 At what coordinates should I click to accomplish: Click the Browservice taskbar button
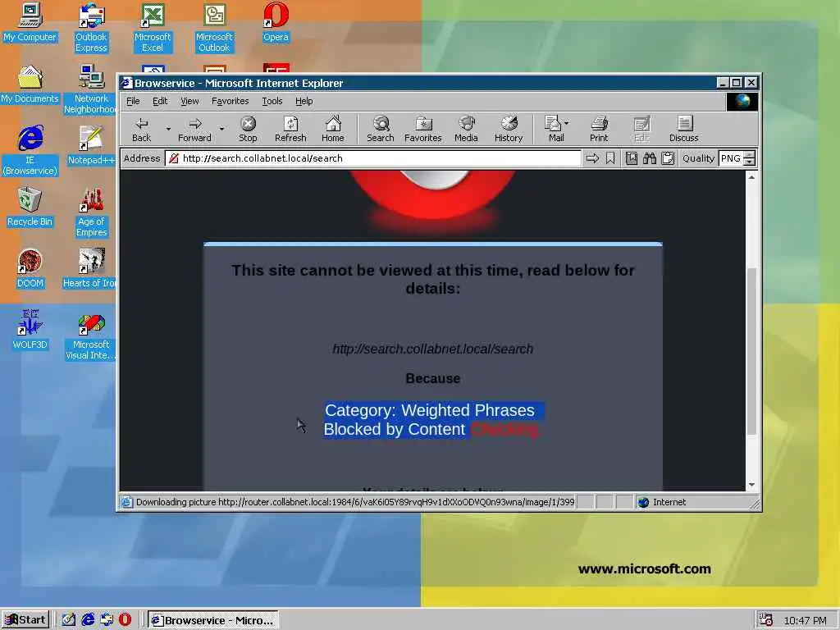(212, 620)
